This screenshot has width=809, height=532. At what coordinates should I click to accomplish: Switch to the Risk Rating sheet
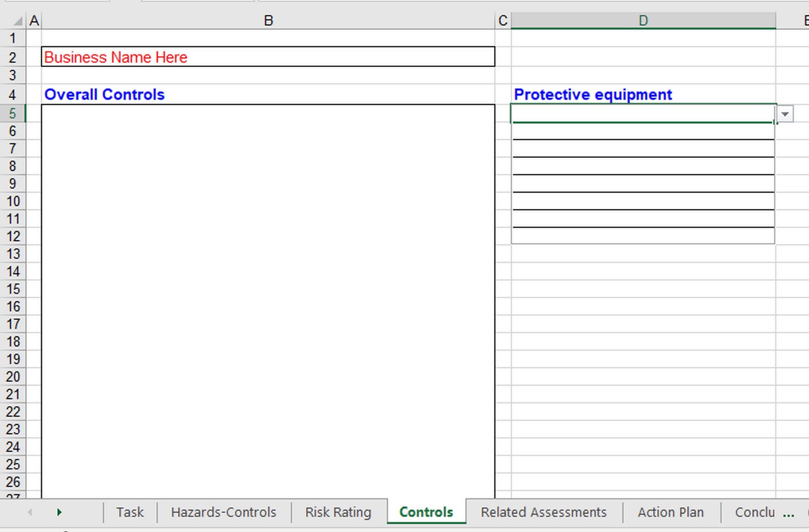pos(338,512)
